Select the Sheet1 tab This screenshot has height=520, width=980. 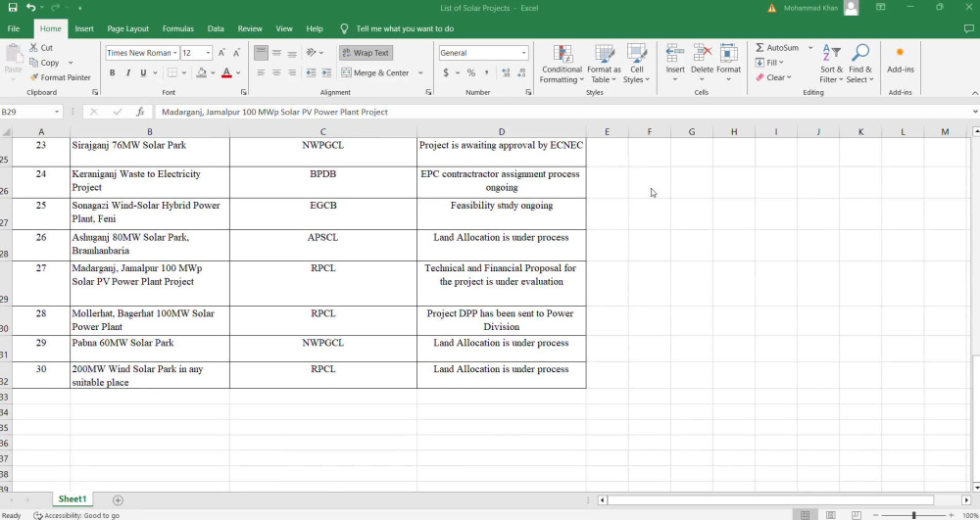tap(73, 499)
